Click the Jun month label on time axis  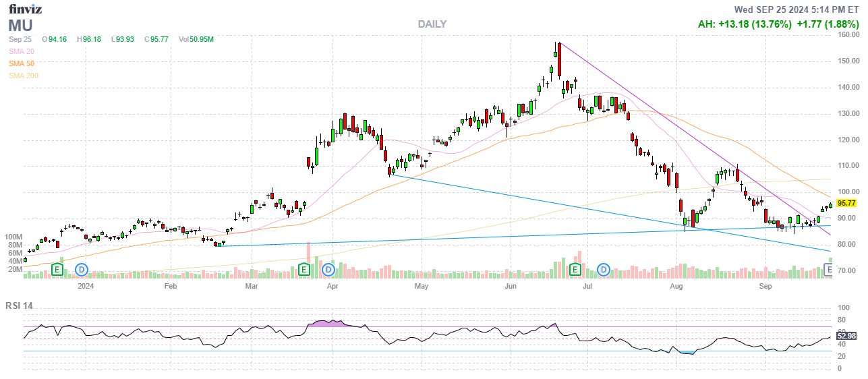511,287
